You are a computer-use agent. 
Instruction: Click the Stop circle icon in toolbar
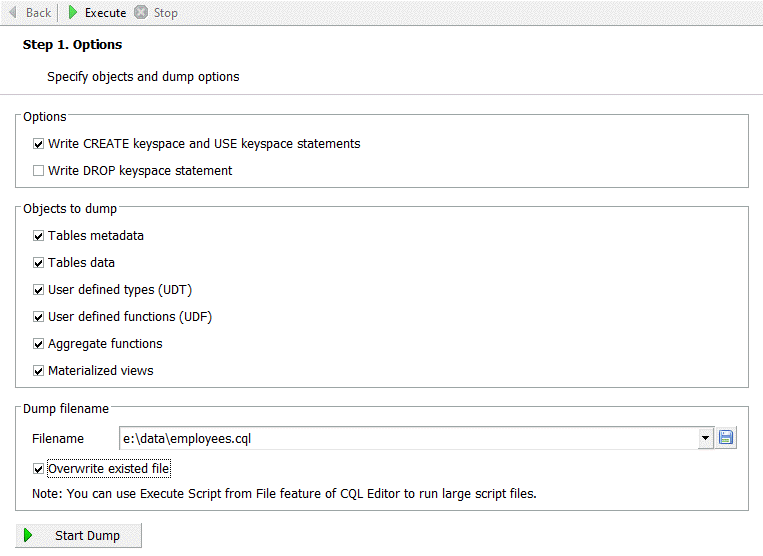point(141,13)
